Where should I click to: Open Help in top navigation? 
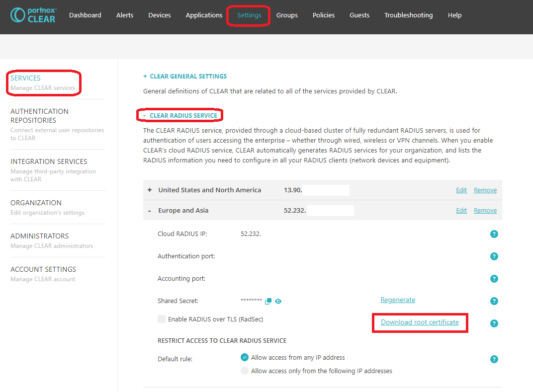(x=454, y=15)
